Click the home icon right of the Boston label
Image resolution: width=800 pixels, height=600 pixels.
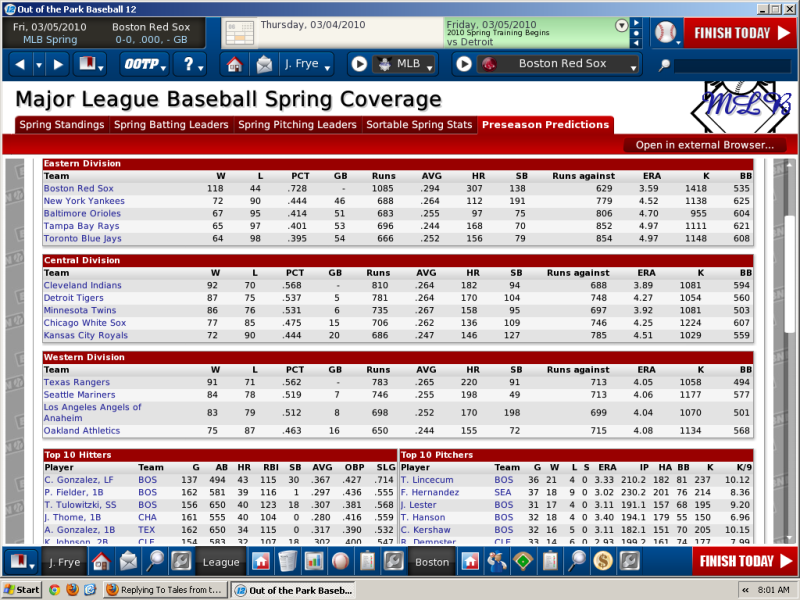470,562
